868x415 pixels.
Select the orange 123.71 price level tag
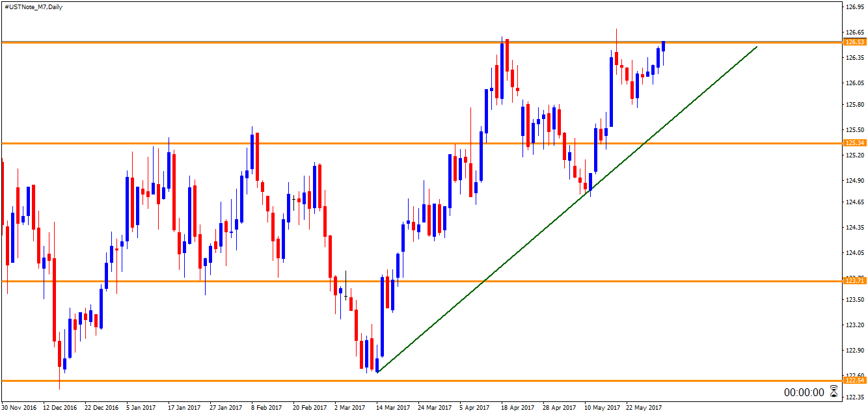pyautogui.click(x=854, y=280)
